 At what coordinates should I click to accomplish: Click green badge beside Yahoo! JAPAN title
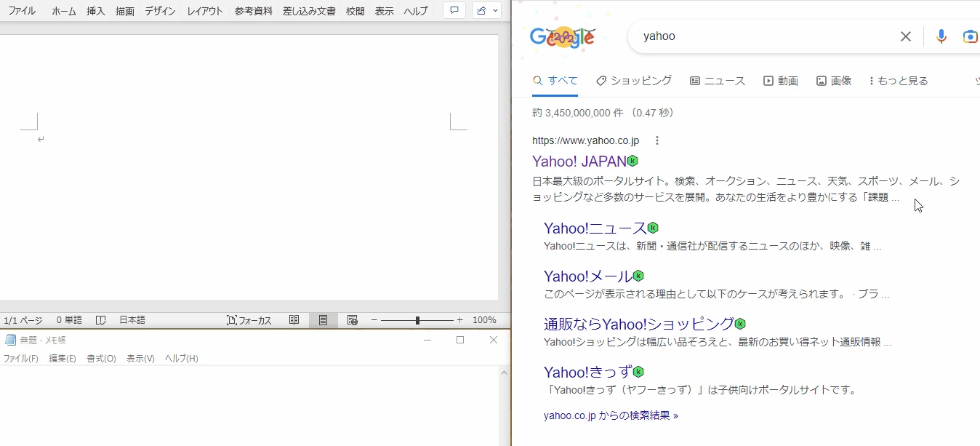(632, 161)
